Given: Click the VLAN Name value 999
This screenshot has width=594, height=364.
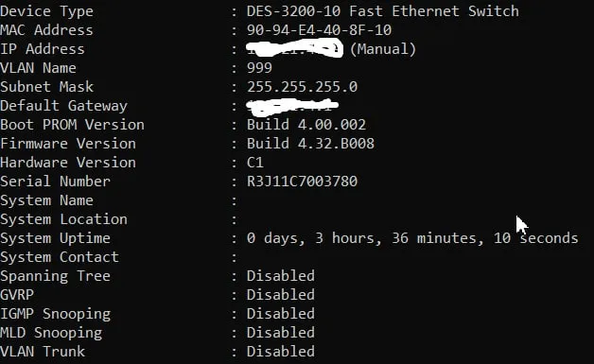Looking at the screenshot, I should [259, 68].
